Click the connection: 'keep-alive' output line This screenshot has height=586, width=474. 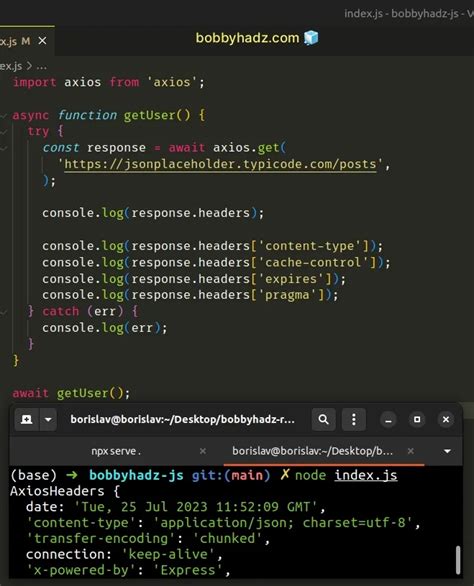[124, 554]
